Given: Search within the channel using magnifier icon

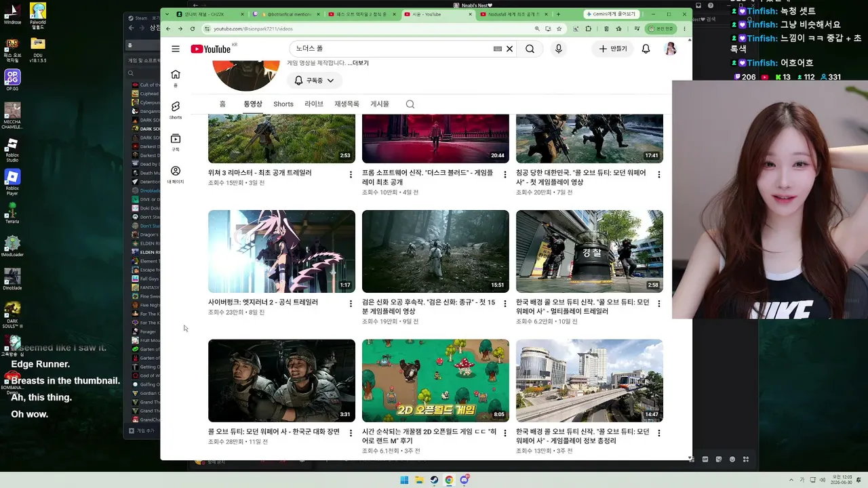Looking at the screenshot, I should pyautogui.click(x=410, y=104).
